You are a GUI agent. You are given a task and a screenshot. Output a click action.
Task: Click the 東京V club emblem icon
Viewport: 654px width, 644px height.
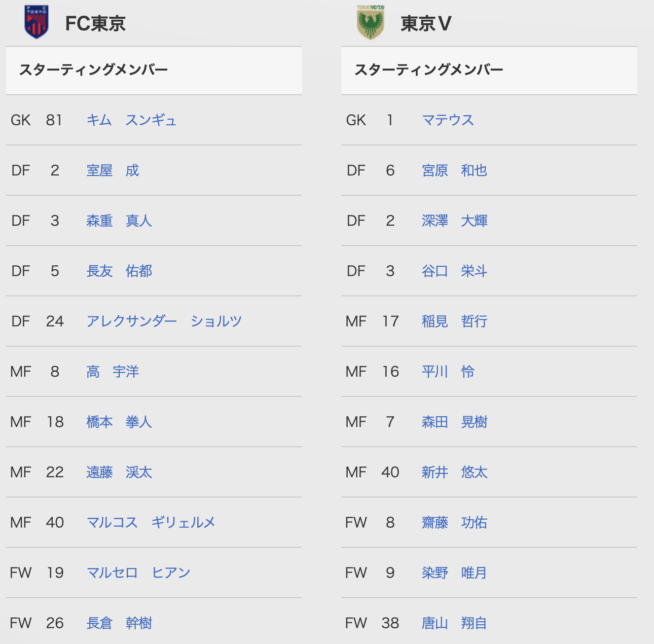pyautogui.click(x=370, y=22)
